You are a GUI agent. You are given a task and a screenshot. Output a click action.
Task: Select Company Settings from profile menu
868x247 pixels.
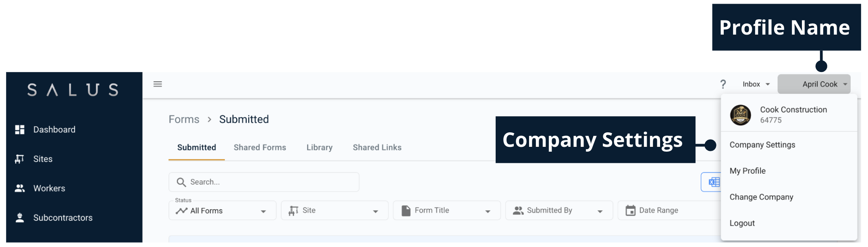coord(762,145)
